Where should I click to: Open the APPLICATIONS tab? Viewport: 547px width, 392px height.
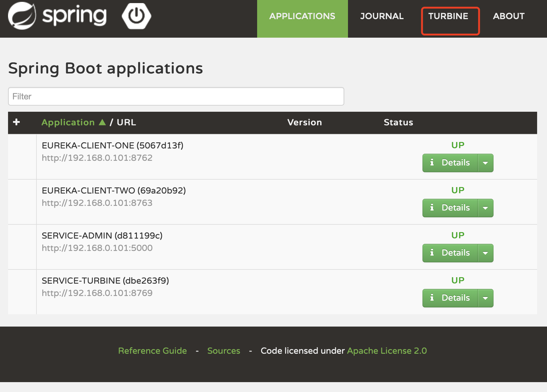coord(302,19)
